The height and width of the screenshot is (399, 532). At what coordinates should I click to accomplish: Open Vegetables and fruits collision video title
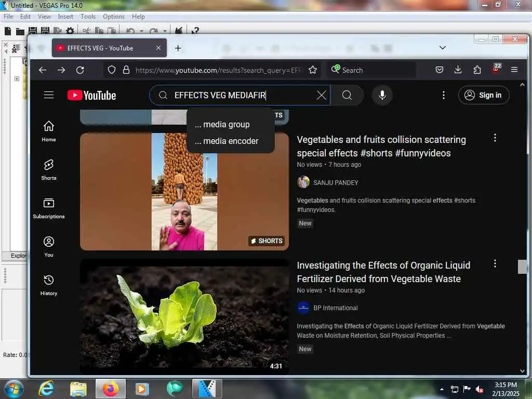(x=381, y=146)
